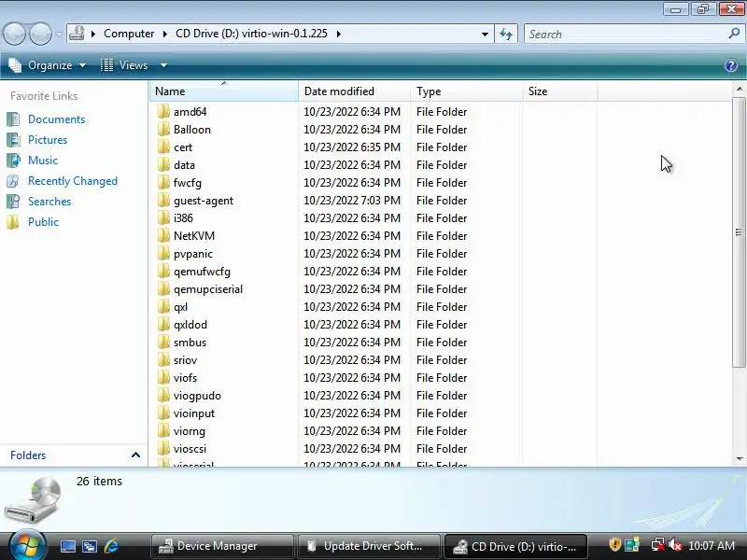Open Documents favorite link
This screenshot has height=560, width=747.
click(x=56, y=119)
